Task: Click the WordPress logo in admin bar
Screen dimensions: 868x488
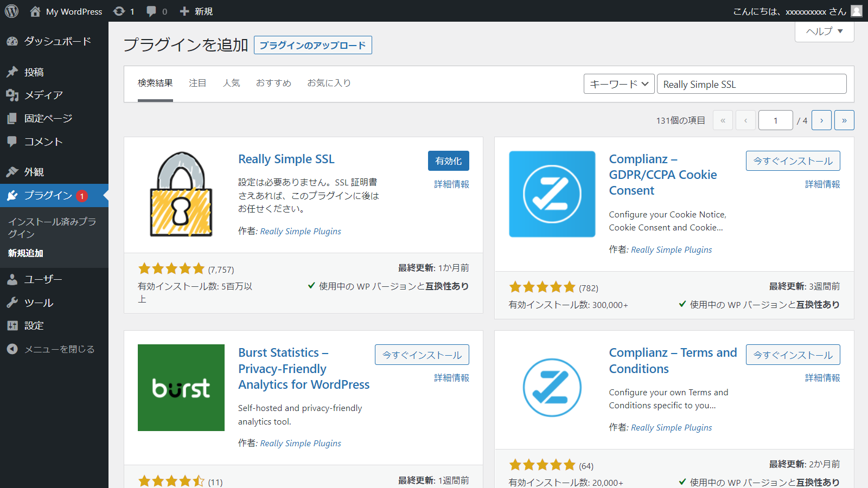Action: click(x=11, y=11)
